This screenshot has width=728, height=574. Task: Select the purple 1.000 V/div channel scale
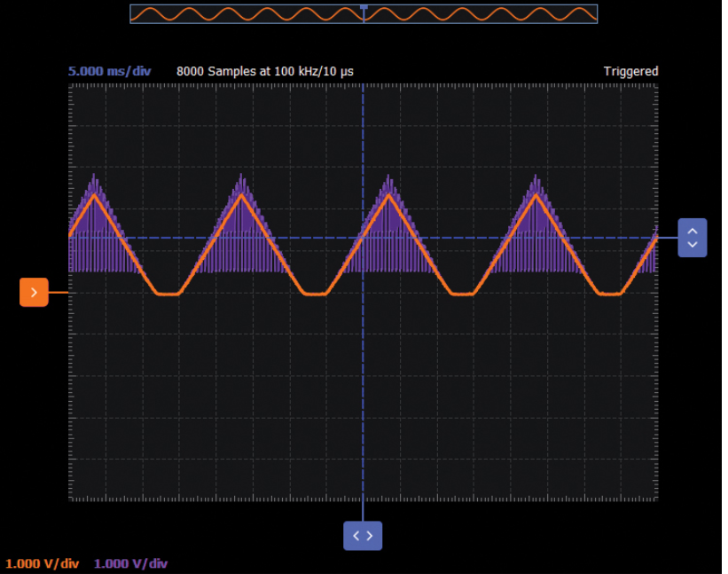coord(130,563)
